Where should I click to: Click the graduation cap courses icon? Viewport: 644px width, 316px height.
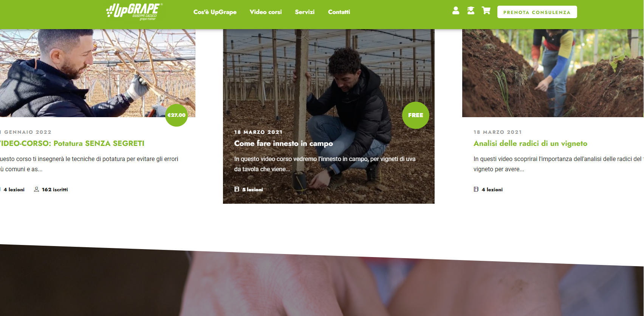(x=471, y=11)
